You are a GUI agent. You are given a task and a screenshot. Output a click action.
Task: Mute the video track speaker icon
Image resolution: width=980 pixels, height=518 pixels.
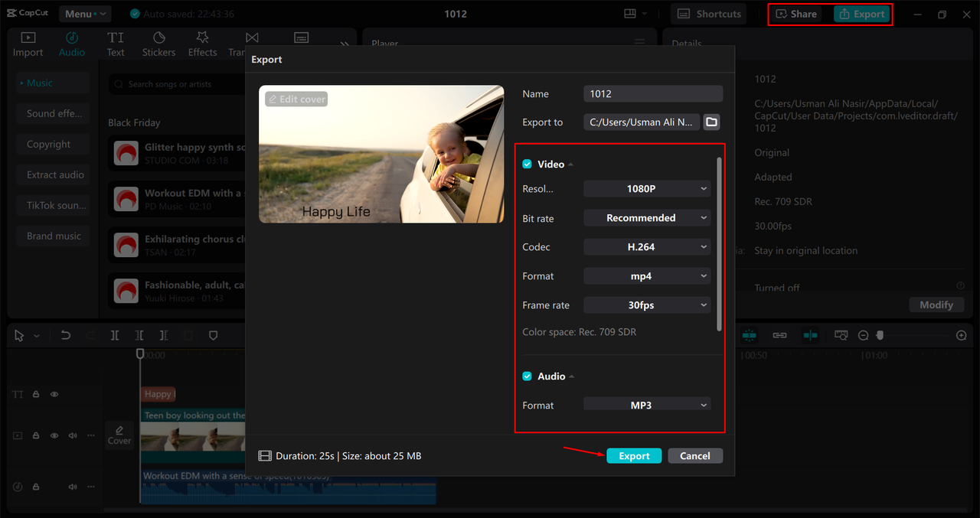(73, 435)
